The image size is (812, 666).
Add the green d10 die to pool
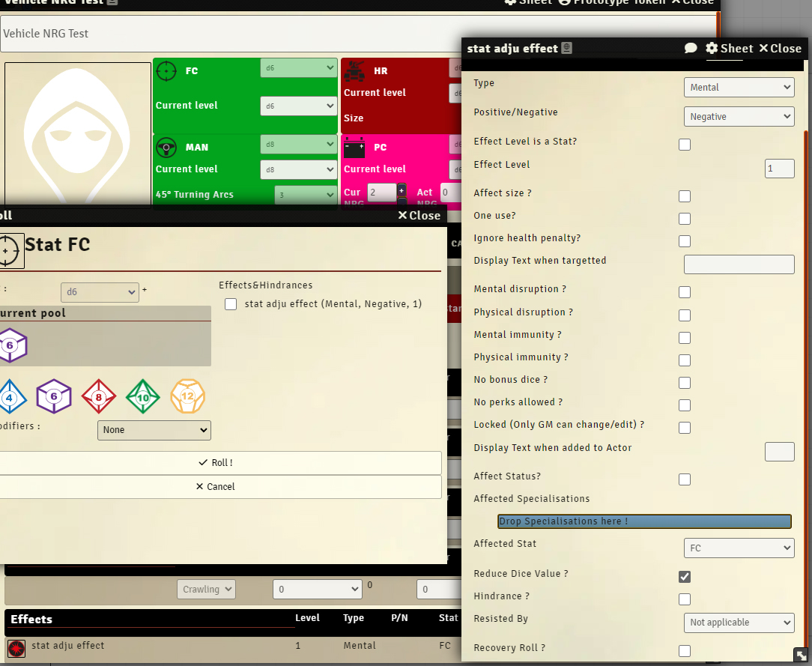coord(143,397)
